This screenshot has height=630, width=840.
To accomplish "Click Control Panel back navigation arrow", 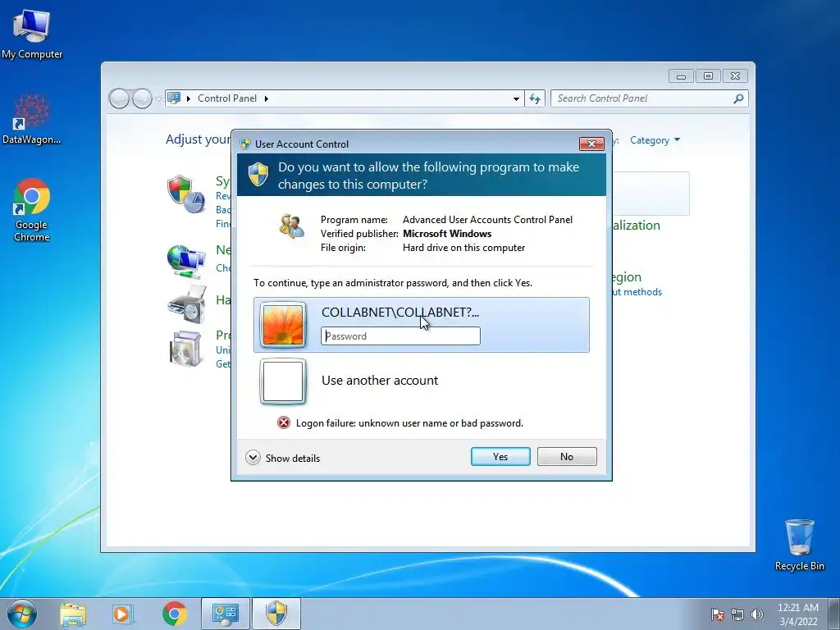I will point(119,98).
